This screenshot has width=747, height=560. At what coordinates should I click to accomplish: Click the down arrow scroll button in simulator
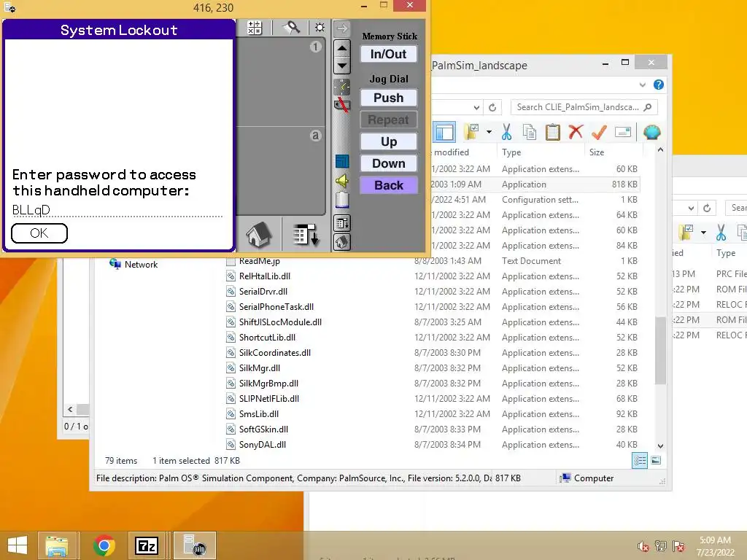(342, 66)
